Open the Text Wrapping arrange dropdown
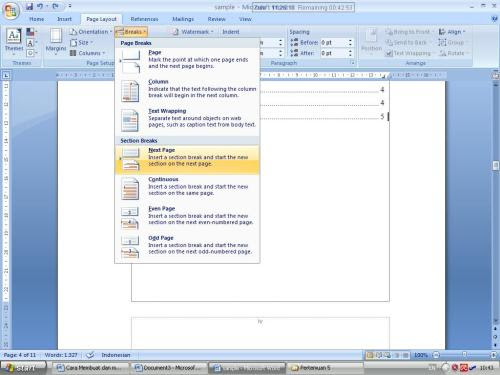 click(x=409, y=53)
